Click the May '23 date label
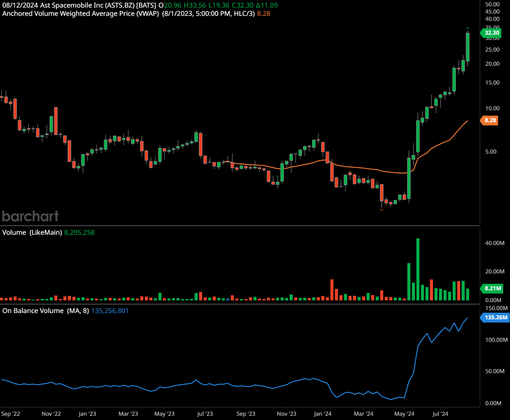The height and width of the screenshot is (420, 510). [x=164, y=414]
